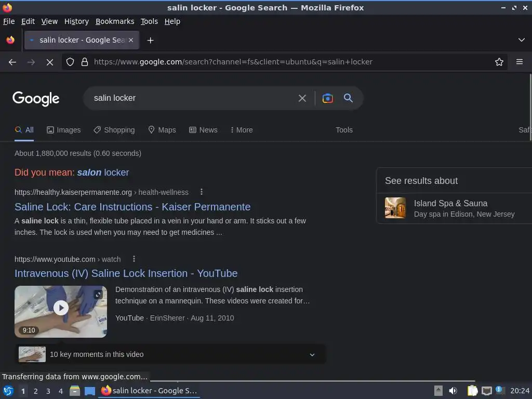Go to Google homepage via logo
This screenshot has width=532, height=399.
pyautogui.click(x=36, y=99)
